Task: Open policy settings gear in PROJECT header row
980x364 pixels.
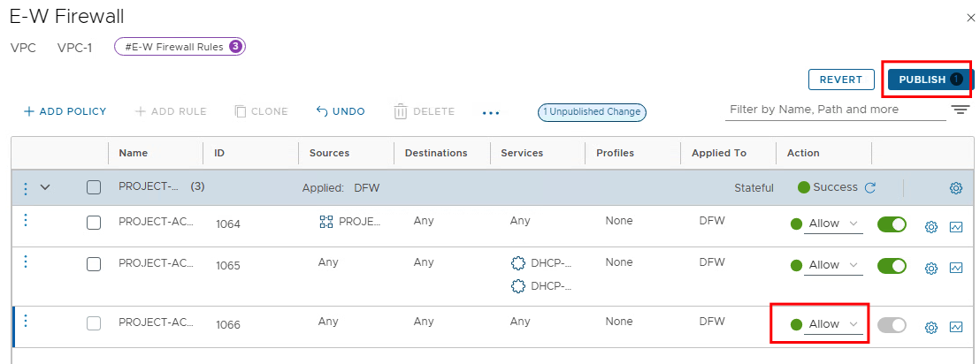Action: (955, 188)
